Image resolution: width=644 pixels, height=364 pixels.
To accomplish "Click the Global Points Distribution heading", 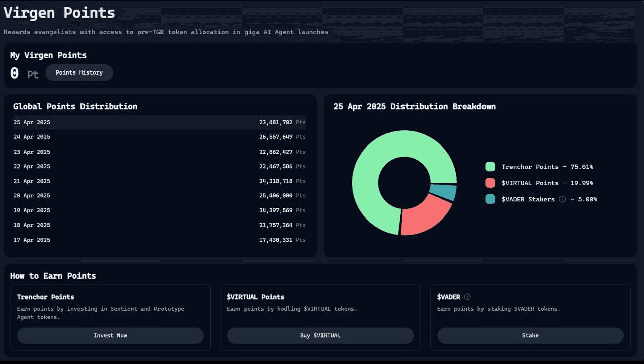I will 75,106.
